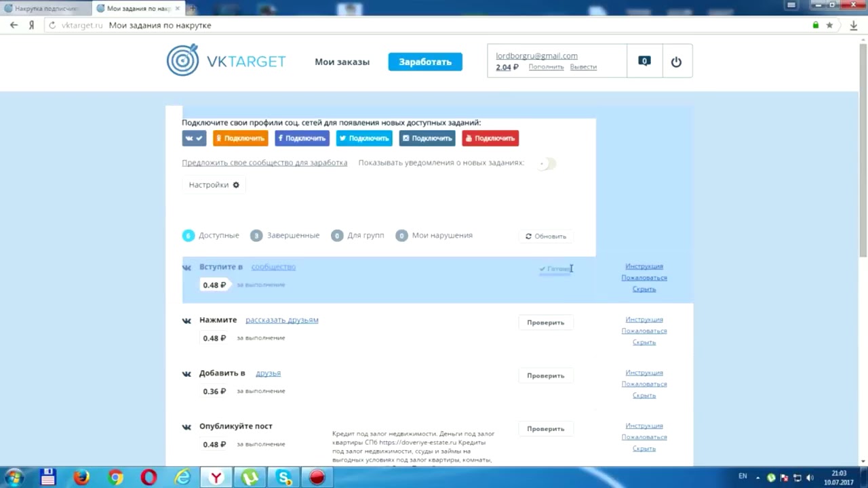
Task: Open browser downloads arrow icon
Action: (854, 25)
